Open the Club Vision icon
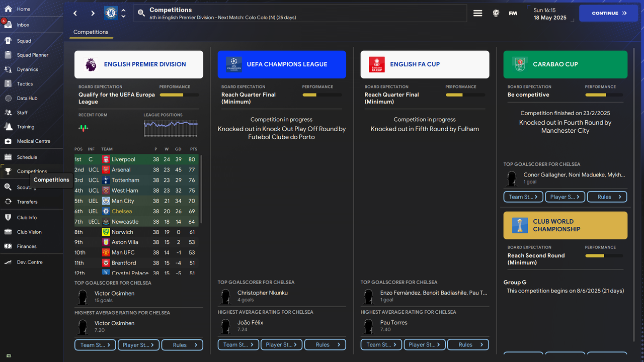Screen dimensions: 644x362 8,232
